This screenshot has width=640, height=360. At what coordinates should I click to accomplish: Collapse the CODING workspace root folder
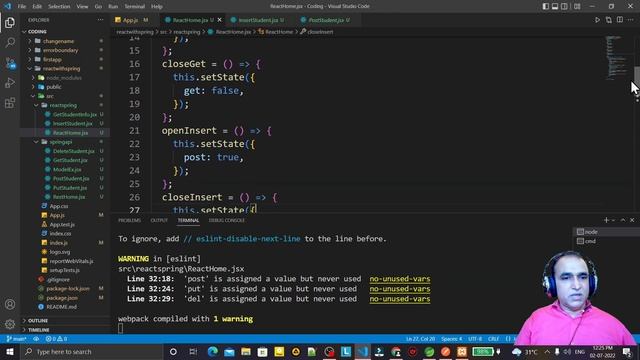pos(65,31)
